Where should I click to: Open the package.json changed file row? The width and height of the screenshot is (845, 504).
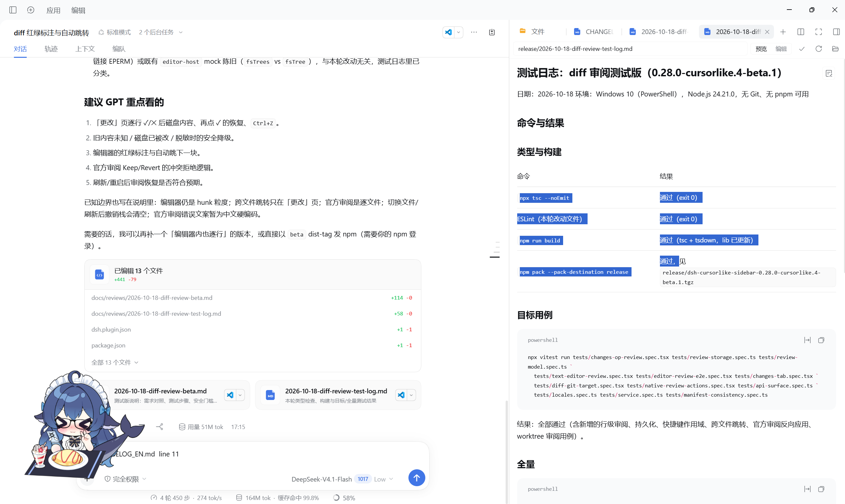pos(252,345)
